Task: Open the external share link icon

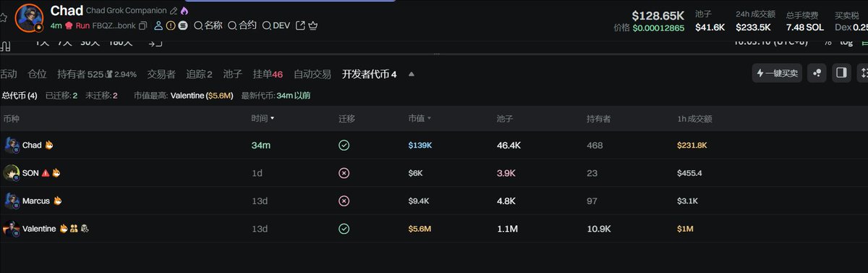Action: tap(300, 25)
